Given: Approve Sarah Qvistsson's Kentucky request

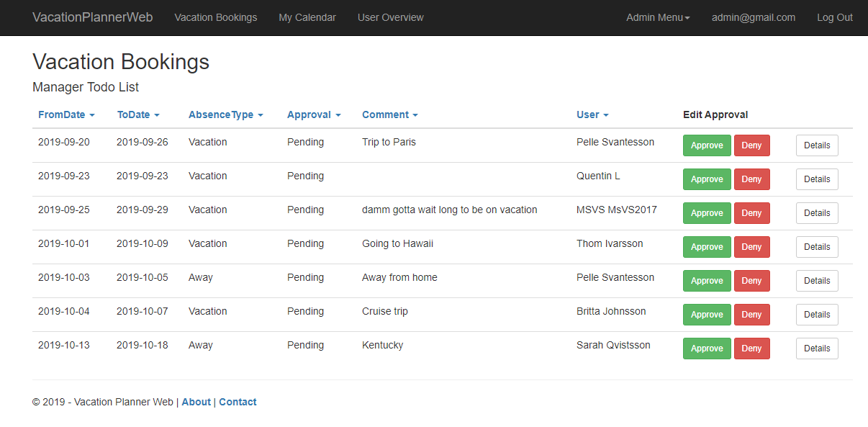Looking at the screenshot, I should [706, 349].
